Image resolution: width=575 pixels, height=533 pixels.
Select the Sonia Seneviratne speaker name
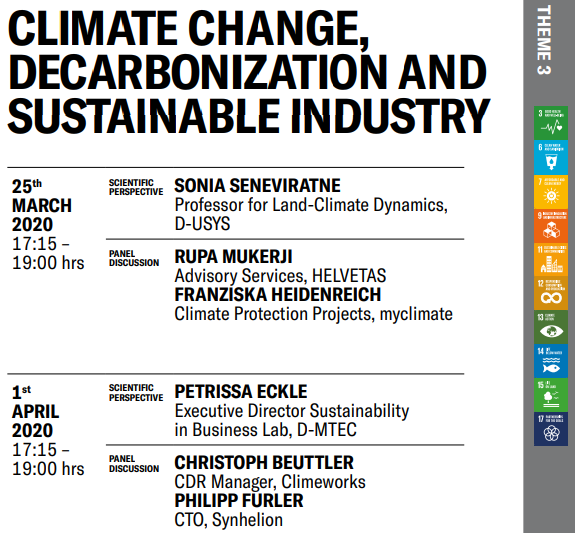(x=257, y=186)
